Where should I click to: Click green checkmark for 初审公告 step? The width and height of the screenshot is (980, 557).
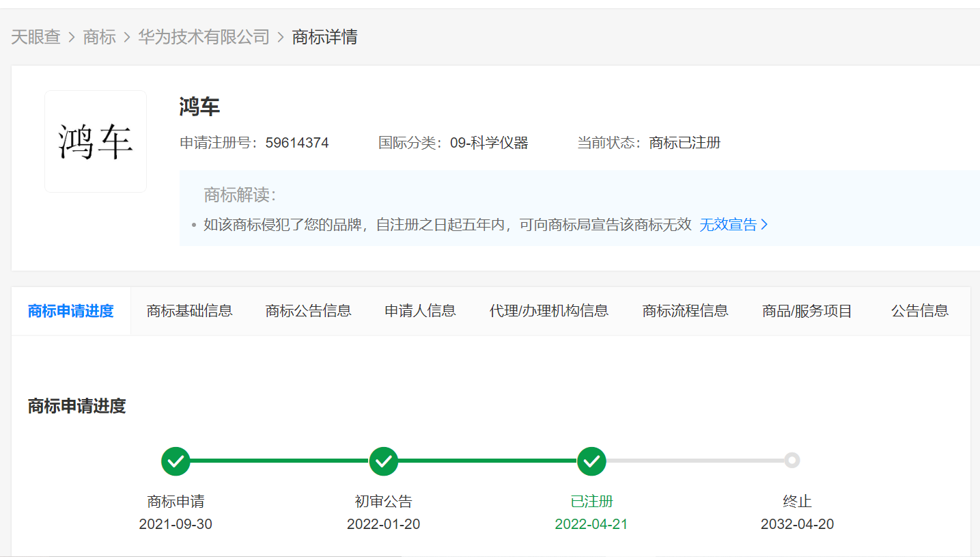(384, 461)
